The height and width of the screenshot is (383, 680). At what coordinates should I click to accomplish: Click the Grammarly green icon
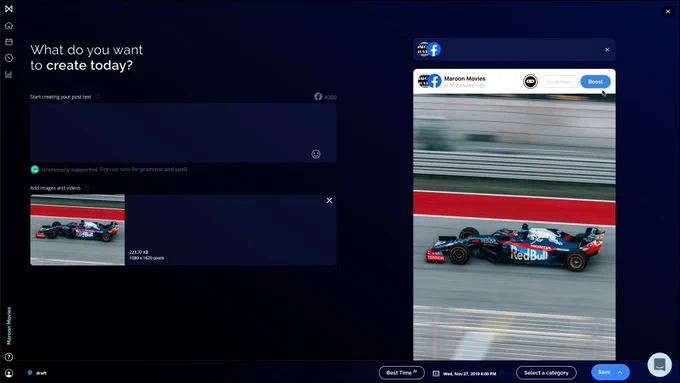click(35, 170)
